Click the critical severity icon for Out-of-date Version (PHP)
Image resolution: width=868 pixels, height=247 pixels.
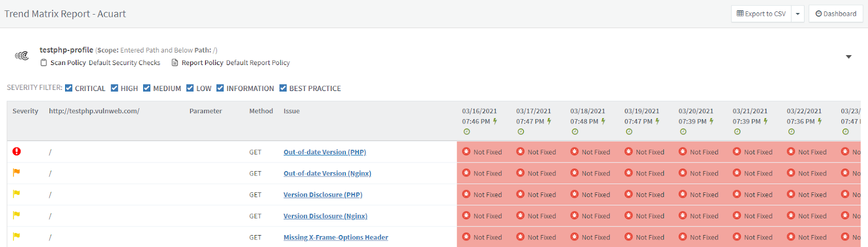[17, 152]
